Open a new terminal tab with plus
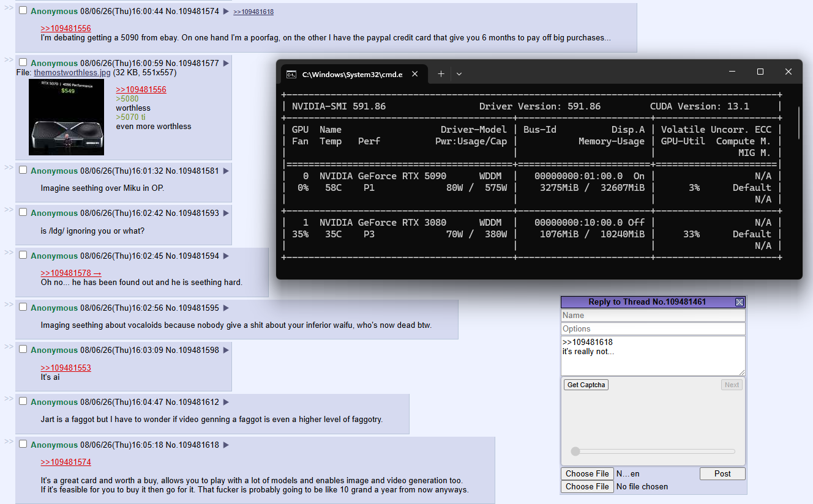813x504 pixels. 441,74
